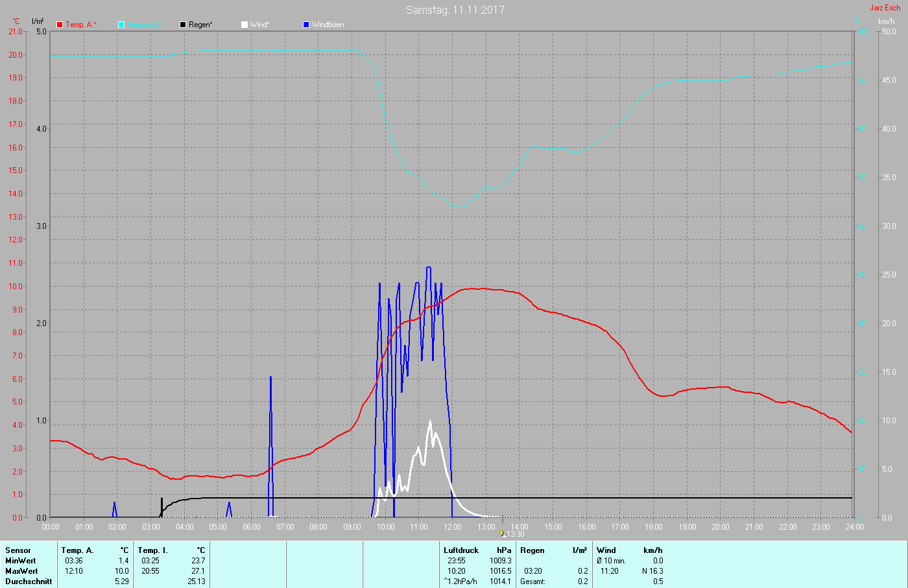Viewport: 908px width, 588px height.
Task: Click the black Regen legend swatch
Action: [x=183, y=25]
